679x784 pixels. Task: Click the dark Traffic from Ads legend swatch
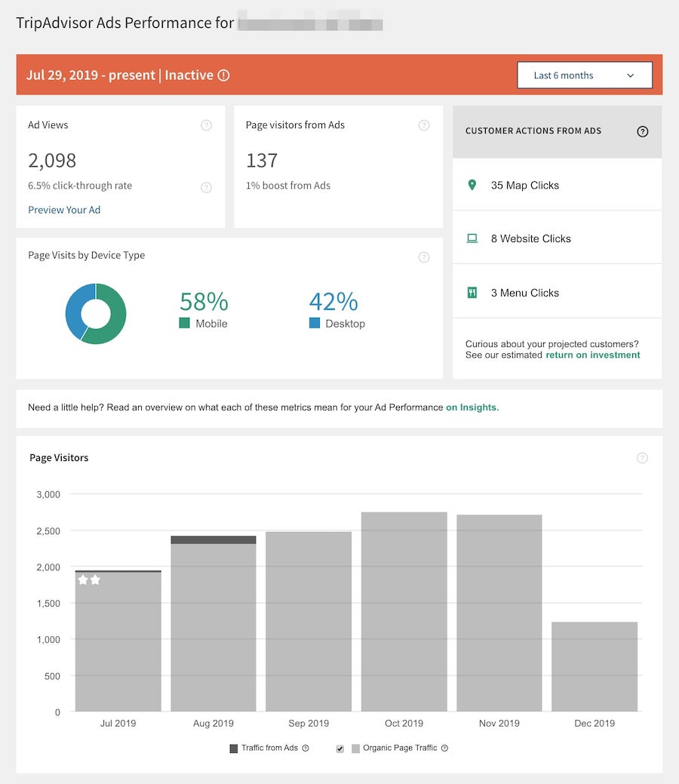tap(233, 749)
